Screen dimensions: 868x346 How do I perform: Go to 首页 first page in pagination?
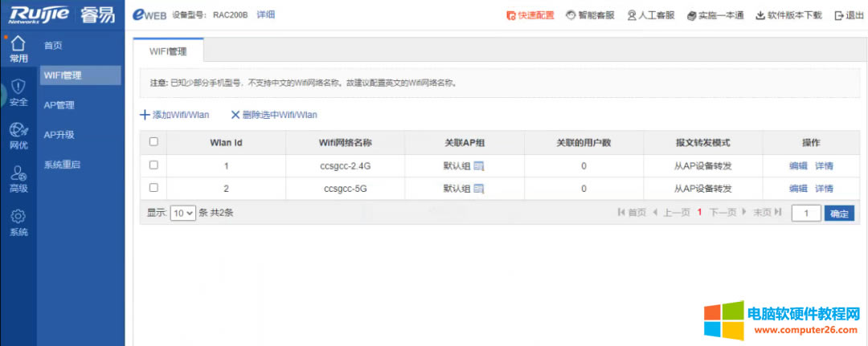click(632, 212)
